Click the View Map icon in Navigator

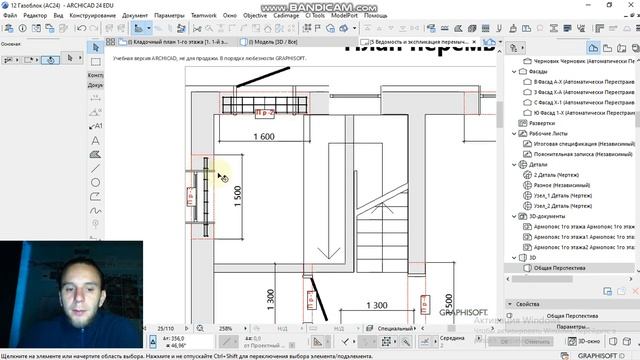click(607, 48)
